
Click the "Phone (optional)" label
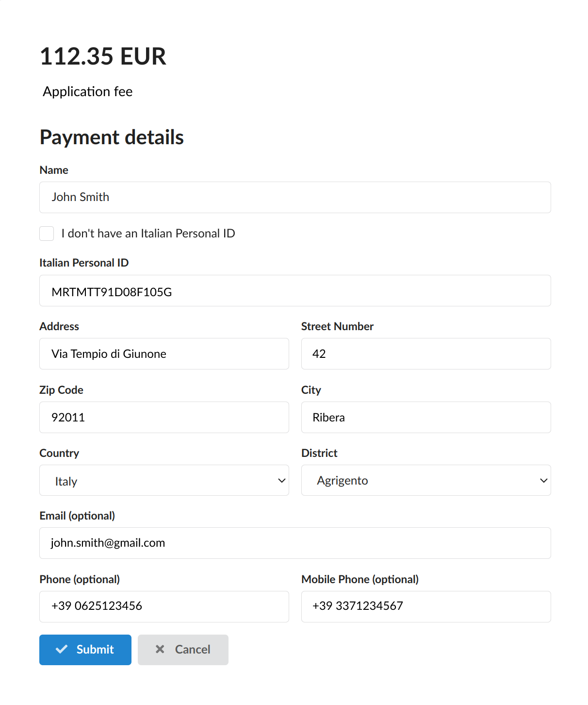(80, 579)
